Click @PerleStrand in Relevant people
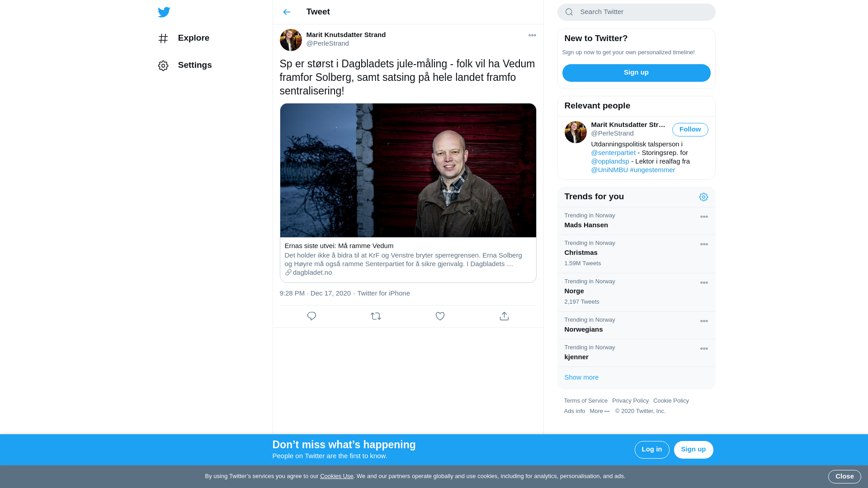 point(612,133)
